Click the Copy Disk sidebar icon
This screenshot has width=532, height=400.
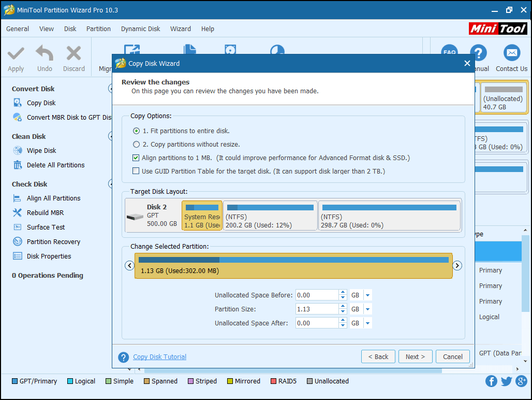click(x=17, y=103)
